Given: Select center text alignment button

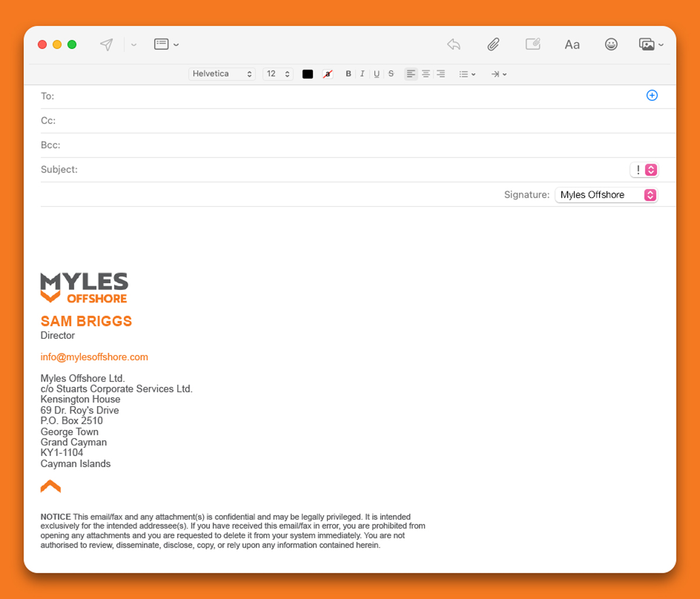Looking at the screenshot, I should (x=426, y=74).
